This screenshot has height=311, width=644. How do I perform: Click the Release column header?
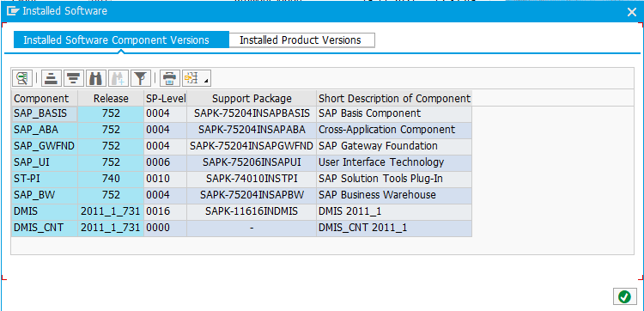111,99
